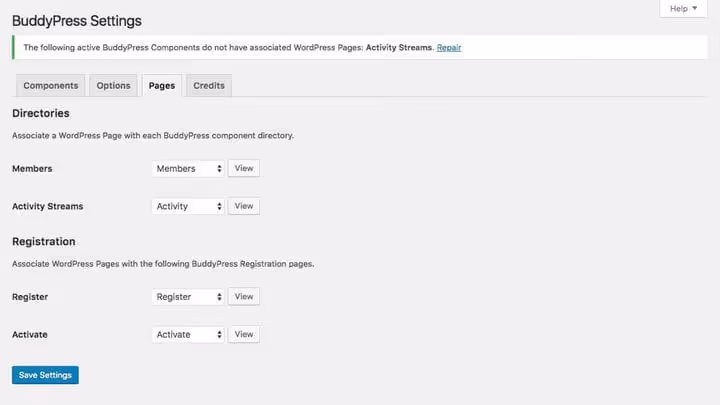Open the Register page dropdown
The image size is (720, 405).
188,297
